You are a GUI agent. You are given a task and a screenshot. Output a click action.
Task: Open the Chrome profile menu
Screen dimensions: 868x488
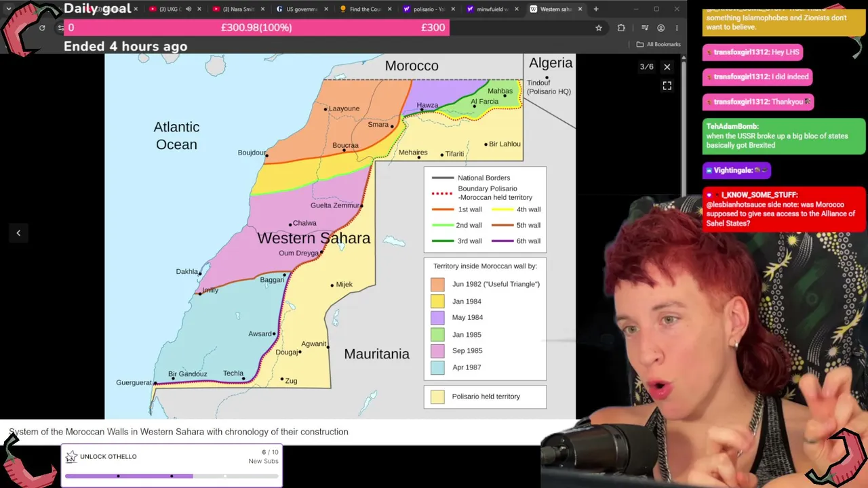point(660,28)
